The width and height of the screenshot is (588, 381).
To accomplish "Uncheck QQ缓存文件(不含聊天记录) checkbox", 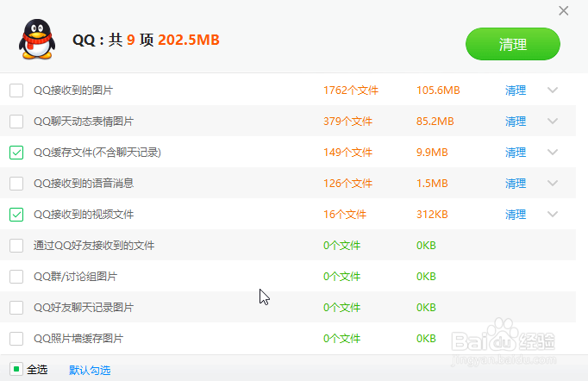I will click(16, 153).
